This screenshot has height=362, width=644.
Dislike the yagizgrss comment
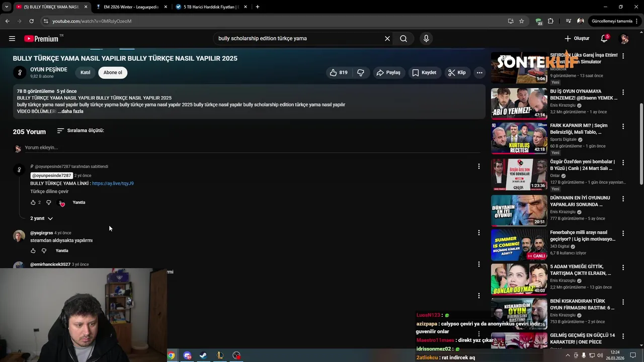click(44, 250)
